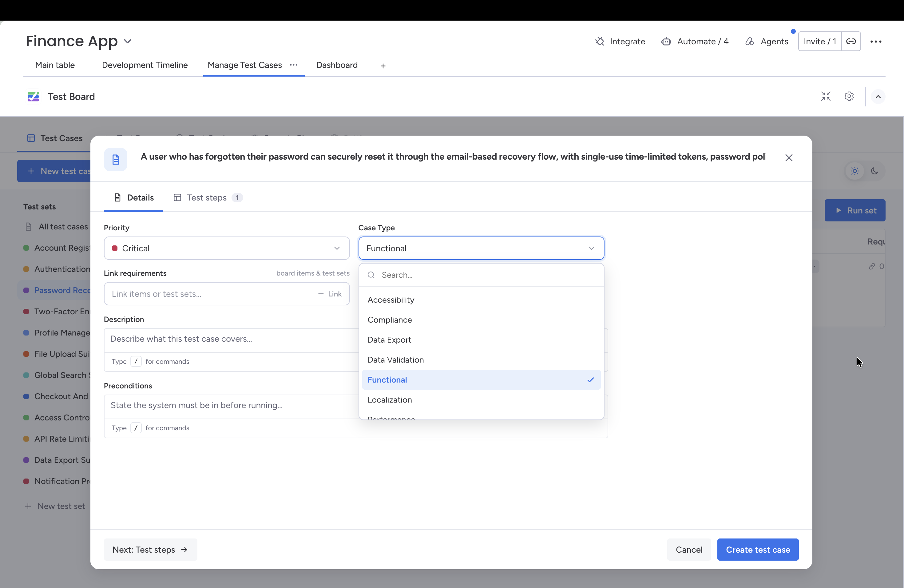Click the search magnifier in Case Type list
Screen dimensions: 904x588
pos(371,275)
